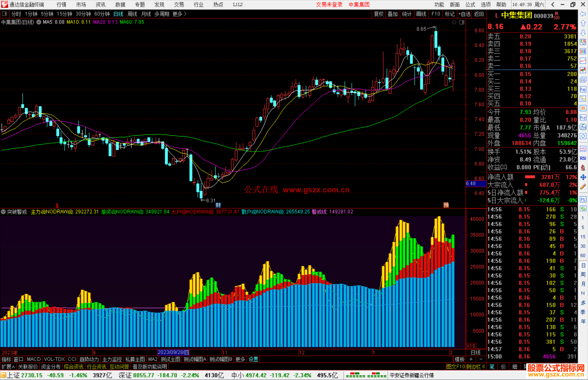The width and height of the screenshot is (588, 380).
Task: Open the 模板 template selector
Action: click(x=460, y=359)
